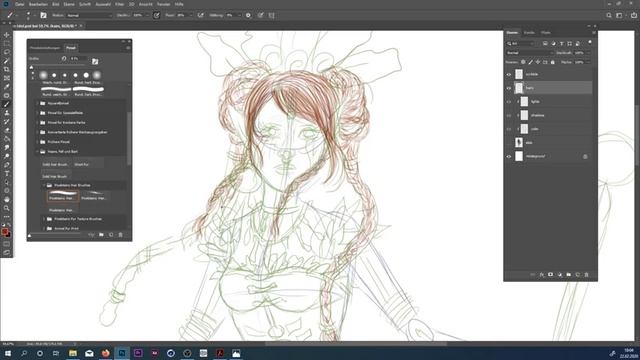
Task: Click the brush size input field
Action: tap(78, 58)
